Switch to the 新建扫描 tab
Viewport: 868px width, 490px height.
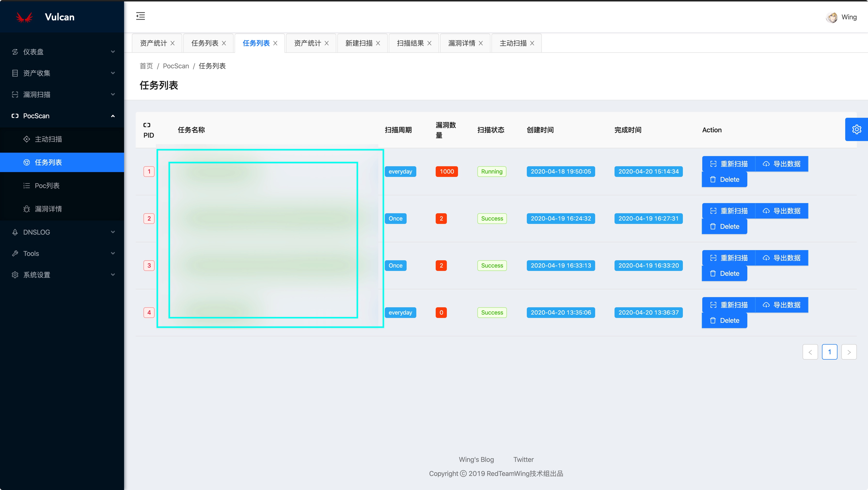(359, 43)
